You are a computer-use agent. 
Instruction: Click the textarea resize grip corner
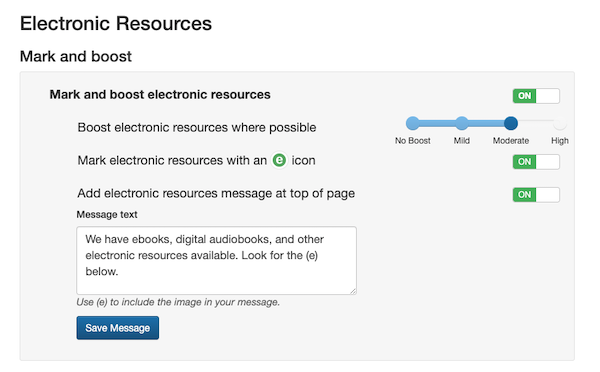pos(353,291)
